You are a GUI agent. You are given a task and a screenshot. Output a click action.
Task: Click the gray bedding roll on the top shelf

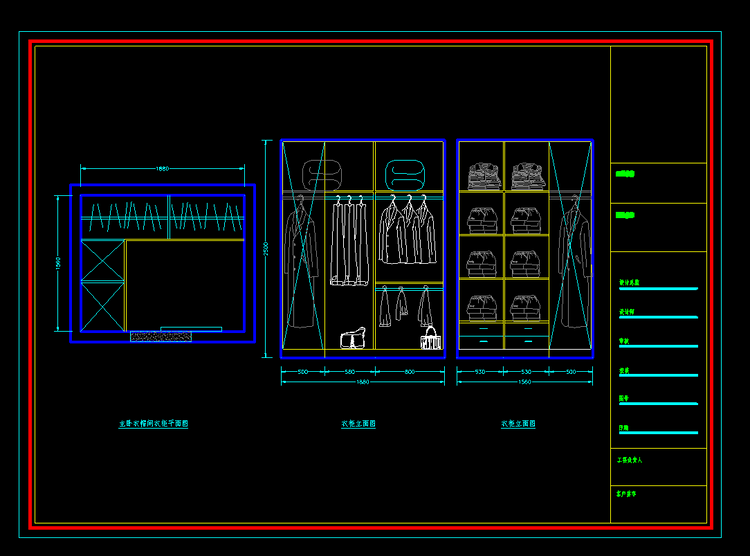click(x=322, y=175)
